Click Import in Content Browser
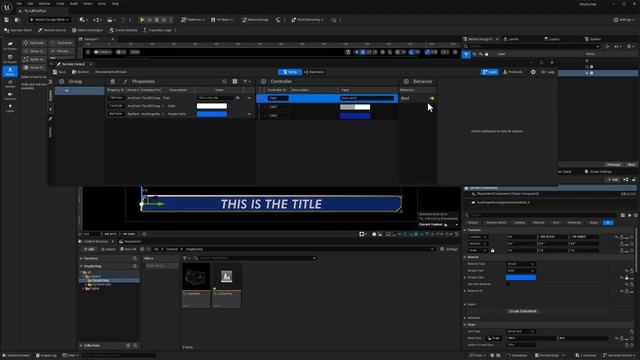Screen dimensions: 640x360 click(x=107, y=249)
